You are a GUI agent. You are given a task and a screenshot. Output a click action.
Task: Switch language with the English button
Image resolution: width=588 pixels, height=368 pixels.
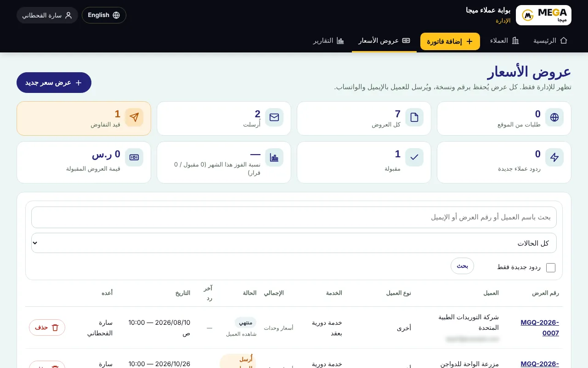[104, 15]
